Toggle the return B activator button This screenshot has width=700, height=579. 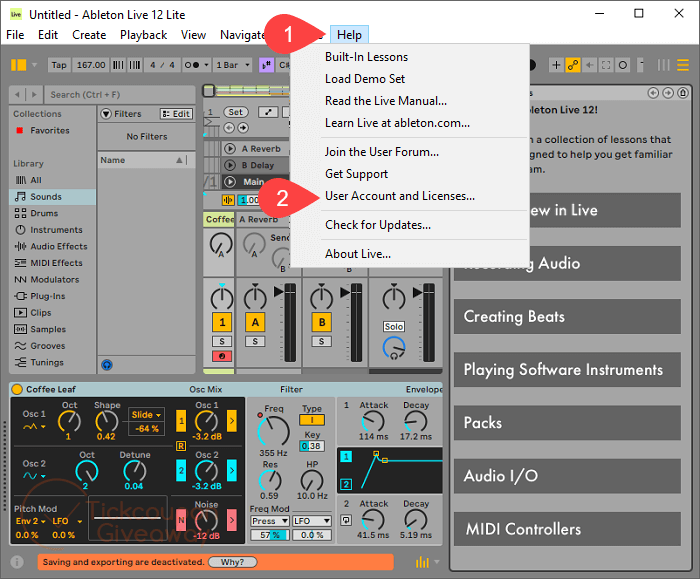[x=322, y=322]
